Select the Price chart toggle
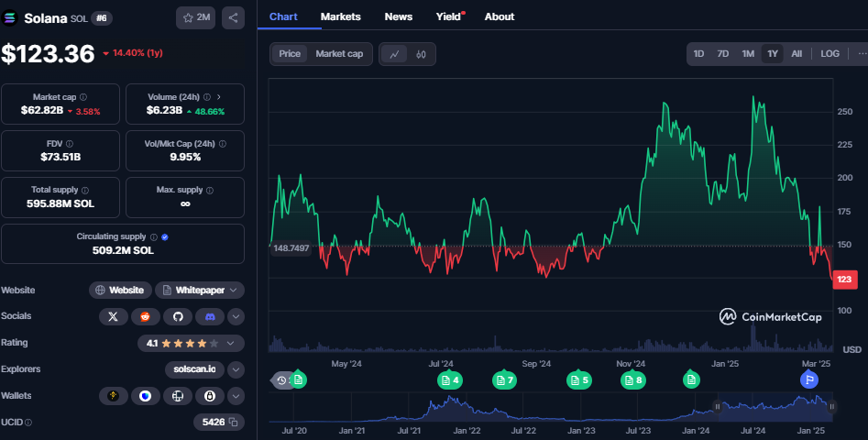The height and width of the screenshot is (440, 868). click(x=290, y=54)
